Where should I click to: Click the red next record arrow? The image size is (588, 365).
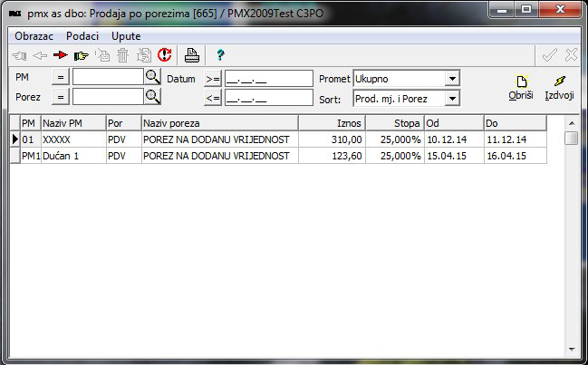61,55
